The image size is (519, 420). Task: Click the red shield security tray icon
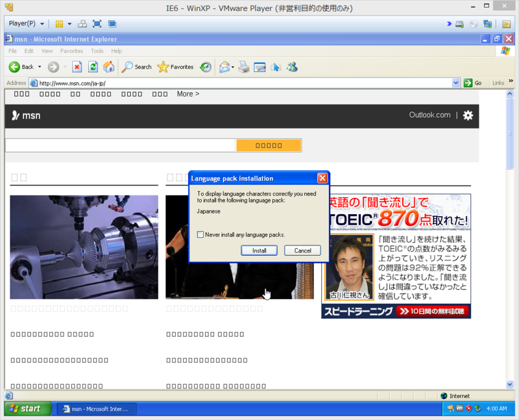click(x=468, y=409)
